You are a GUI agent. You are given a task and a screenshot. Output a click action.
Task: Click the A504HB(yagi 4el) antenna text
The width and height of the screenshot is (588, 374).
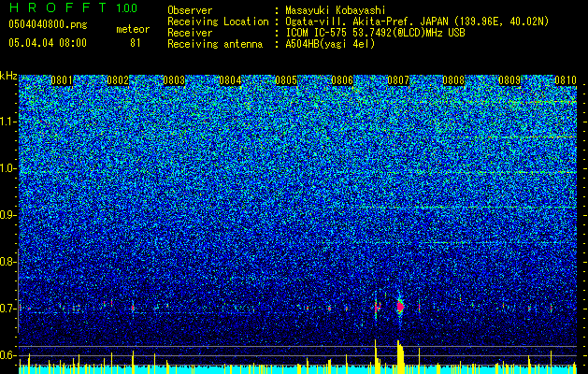pos(330,44)
